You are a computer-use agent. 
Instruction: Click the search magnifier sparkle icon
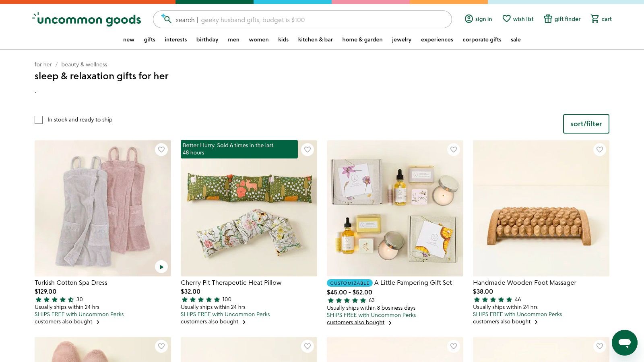coord(166,19)
